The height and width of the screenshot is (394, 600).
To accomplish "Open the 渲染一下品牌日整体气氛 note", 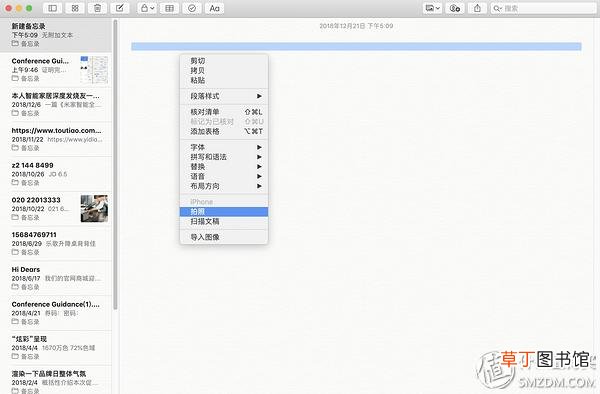I will click(56, 380).
